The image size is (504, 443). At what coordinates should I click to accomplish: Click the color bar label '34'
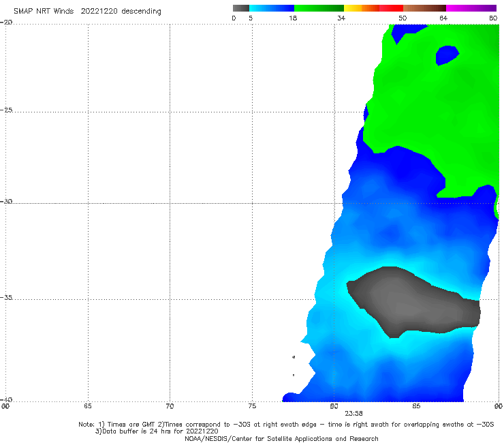pyautogui.click(x=341, y=18)
